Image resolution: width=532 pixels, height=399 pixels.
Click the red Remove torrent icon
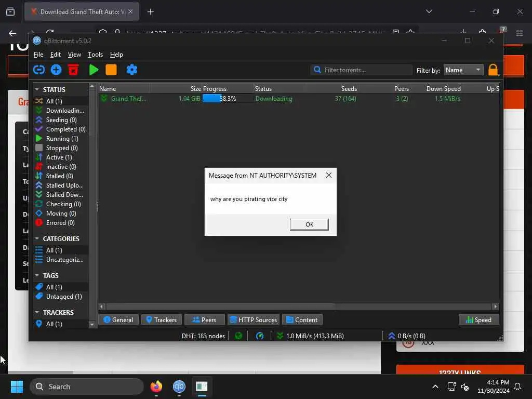pos(73,70)
